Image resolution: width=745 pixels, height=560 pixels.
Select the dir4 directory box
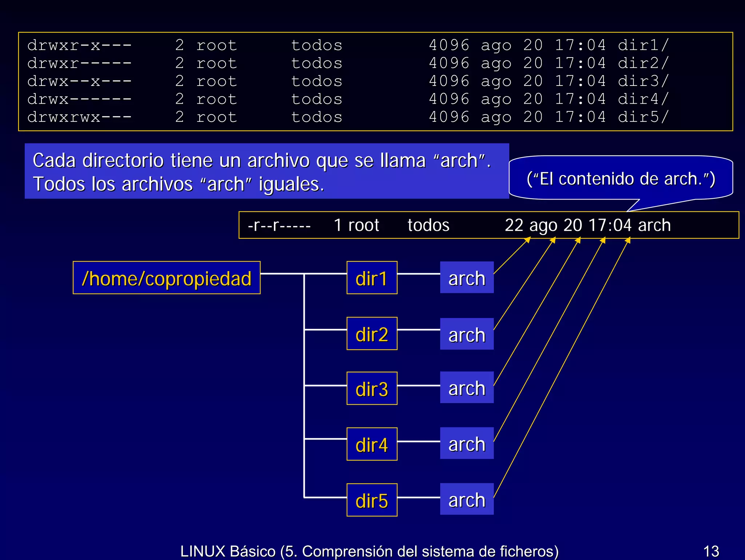pos(372,444)
